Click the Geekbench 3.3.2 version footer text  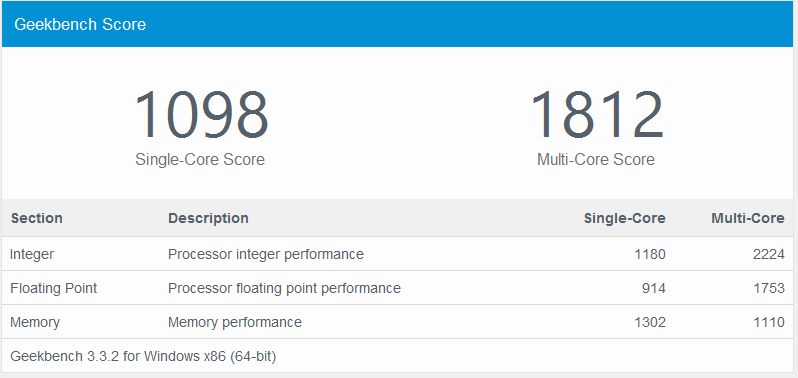pos(143,356)
